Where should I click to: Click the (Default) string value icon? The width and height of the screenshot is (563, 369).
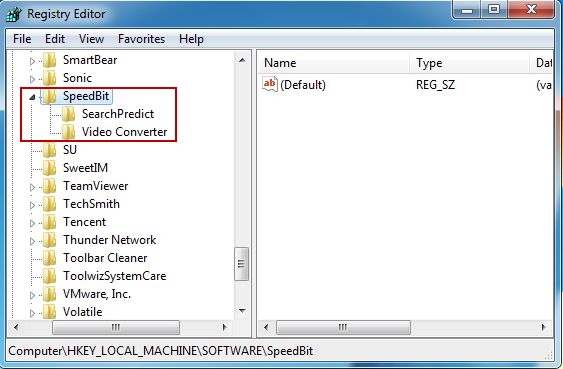click(x=270, y=84)
